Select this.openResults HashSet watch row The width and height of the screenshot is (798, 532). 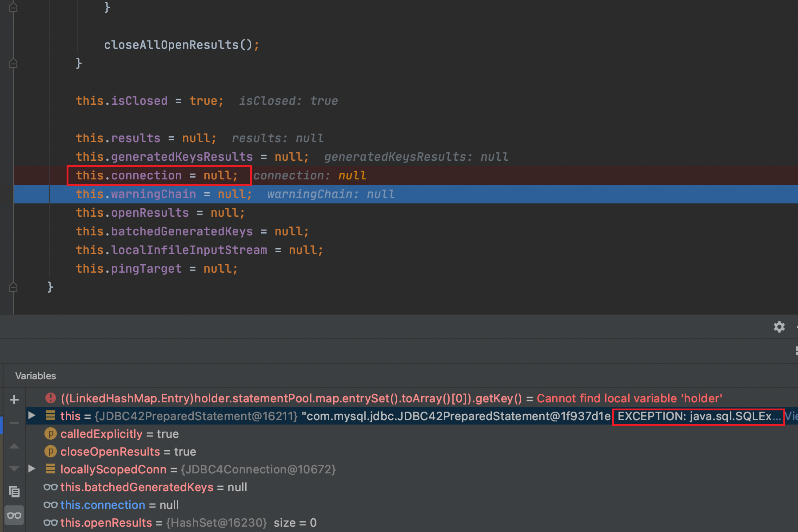pyautogui.click(x=411, y=522)
